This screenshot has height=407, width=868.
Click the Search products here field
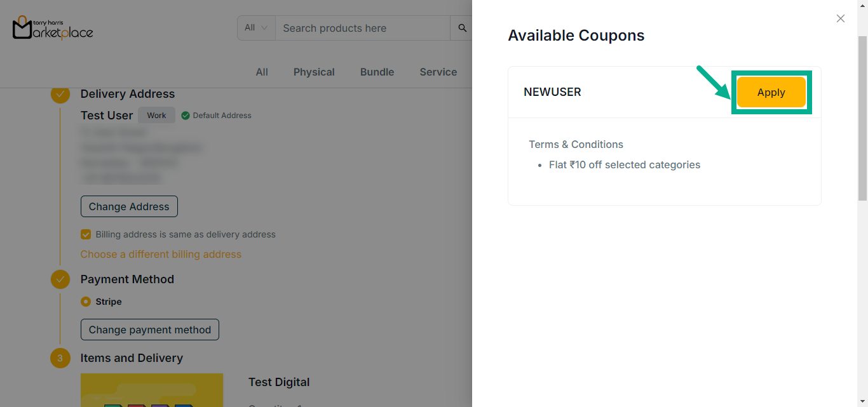pos(362,28)
